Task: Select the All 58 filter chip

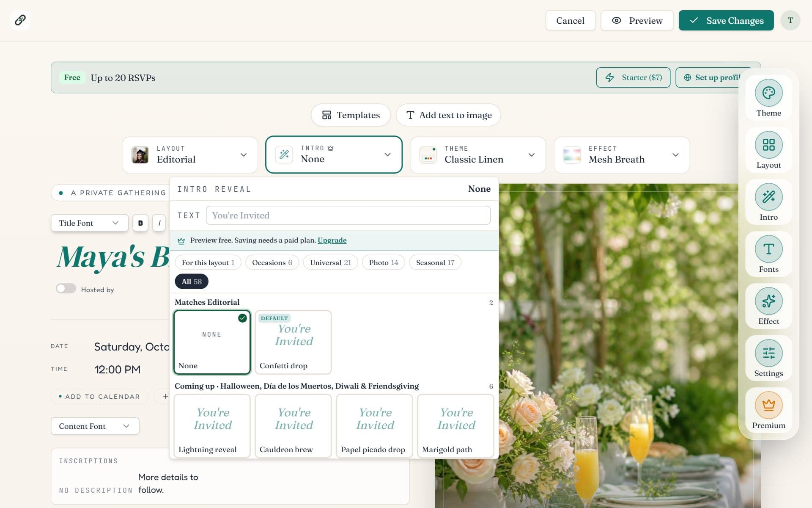Action: [x=192, y=282]
